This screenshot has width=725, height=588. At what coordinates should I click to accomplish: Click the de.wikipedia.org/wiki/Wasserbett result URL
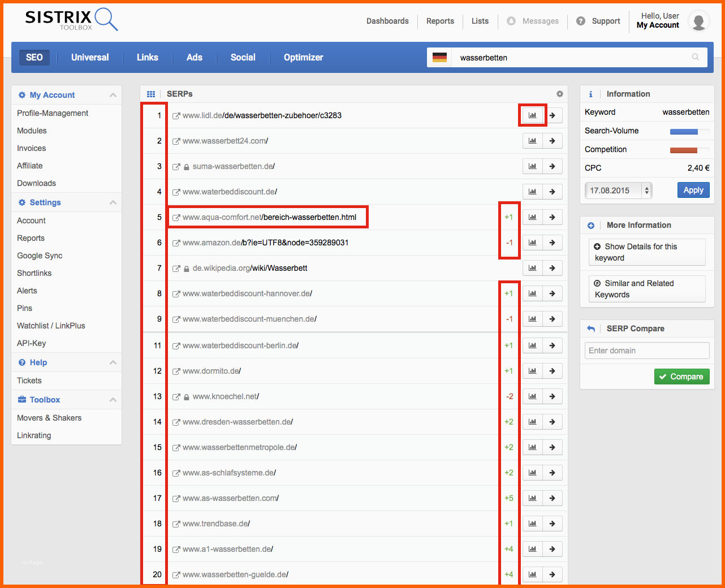tap(250, 268)
